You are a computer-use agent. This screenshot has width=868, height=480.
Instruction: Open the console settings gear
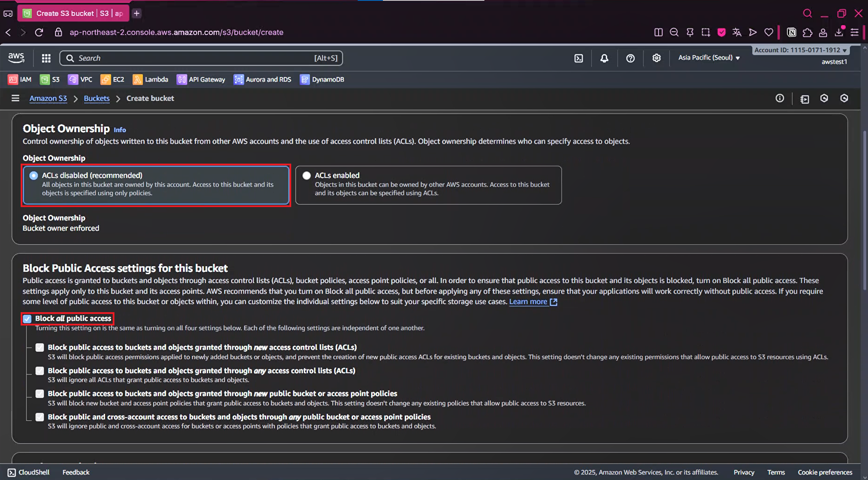656,58
